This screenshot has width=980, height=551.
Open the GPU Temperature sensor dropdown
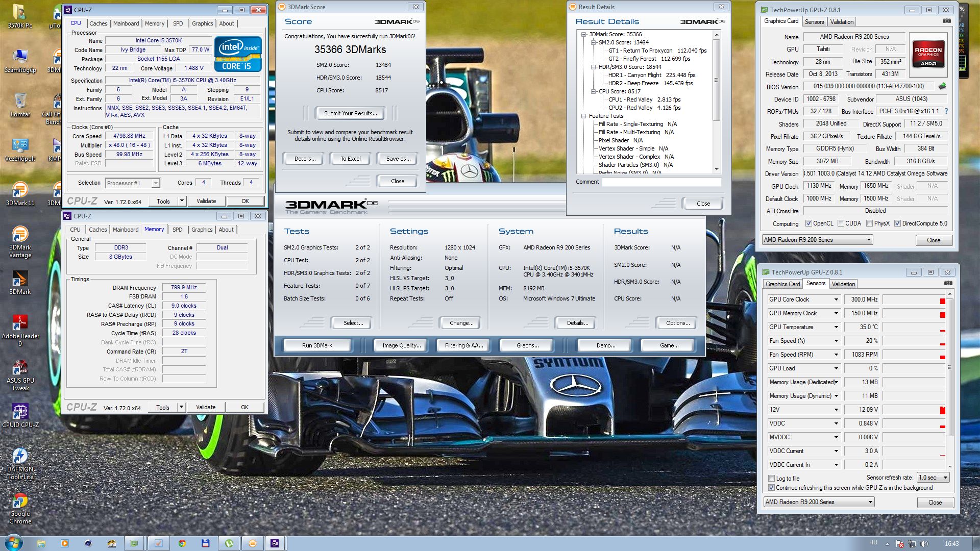click(836, 327)
